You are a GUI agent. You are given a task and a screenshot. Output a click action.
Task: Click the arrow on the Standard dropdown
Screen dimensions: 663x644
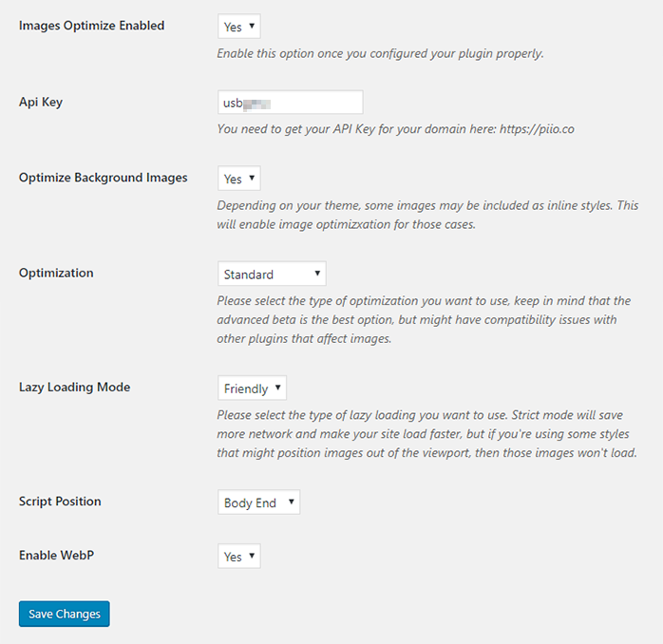[x=317, y=274]
